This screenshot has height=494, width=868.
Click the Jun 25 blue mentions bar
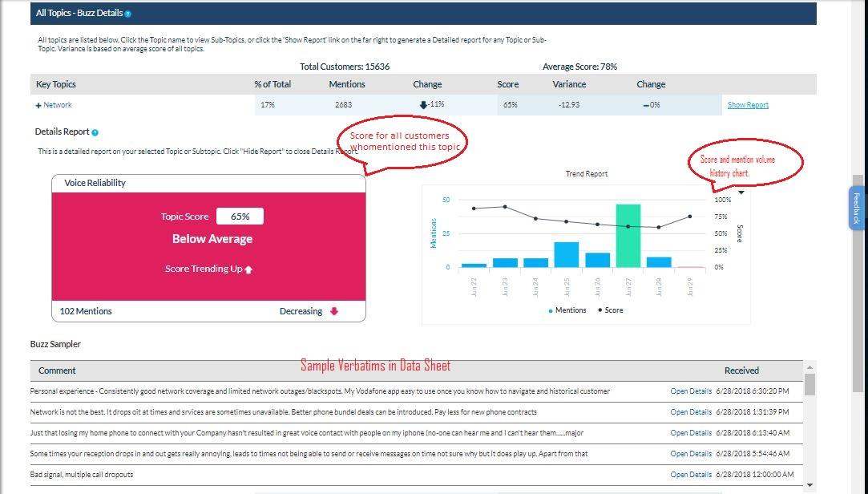pos(566,254)
